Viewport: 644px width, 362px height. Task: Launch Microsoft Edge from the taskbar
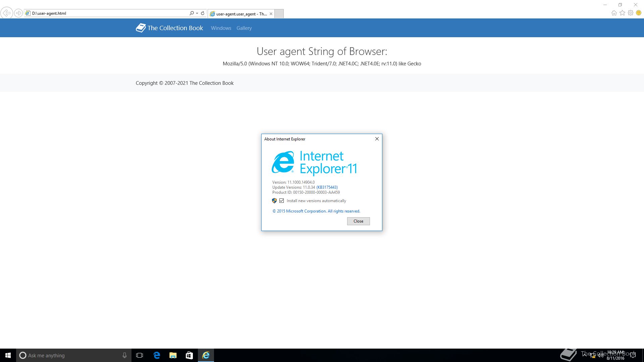[157, 355]
